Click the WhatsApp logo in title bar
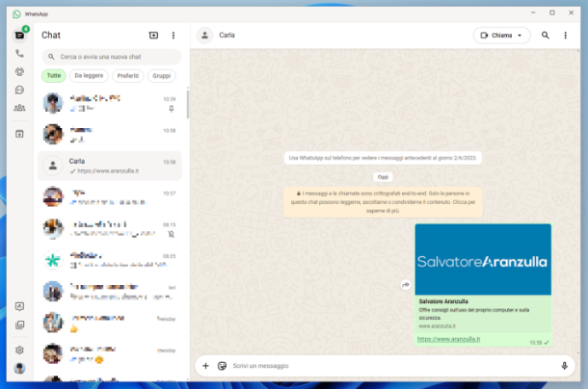The height and width of the screenshot is (389, 588). (x=16, y=14)
